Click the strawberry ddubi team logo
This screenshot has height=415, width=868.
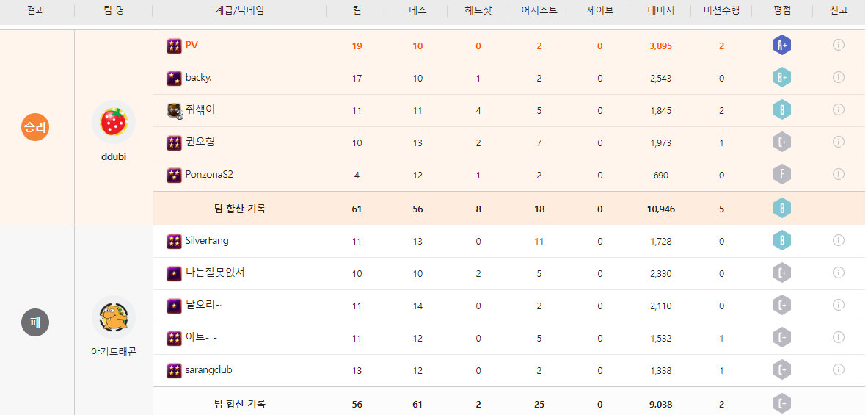click(114, 122)
